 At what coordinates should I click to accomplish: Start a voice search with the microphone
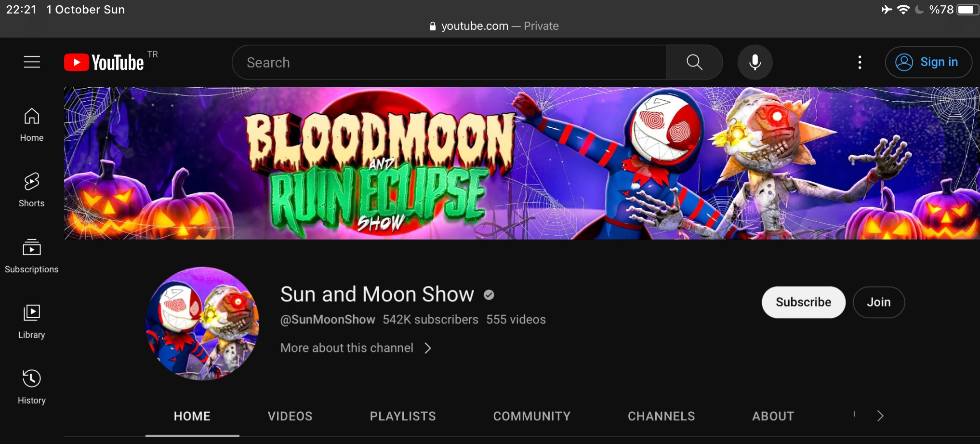click(x=754, y=62)
